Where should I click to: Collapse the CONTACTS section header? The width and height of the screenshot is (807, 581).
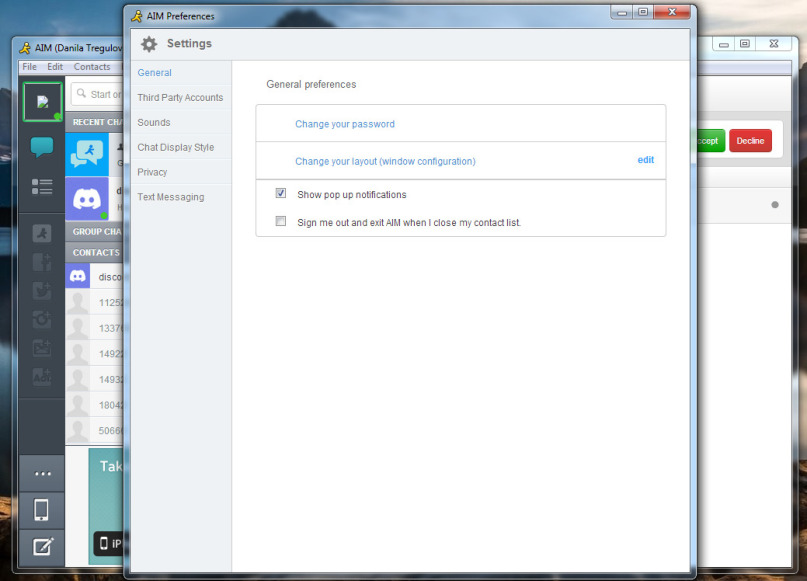pos(95,253)
